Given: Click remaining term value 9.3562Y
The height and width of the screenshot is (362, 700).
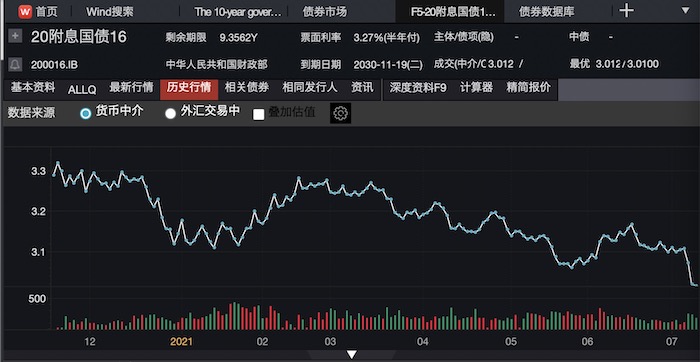Looking at the screenshot, I should 238,38.
